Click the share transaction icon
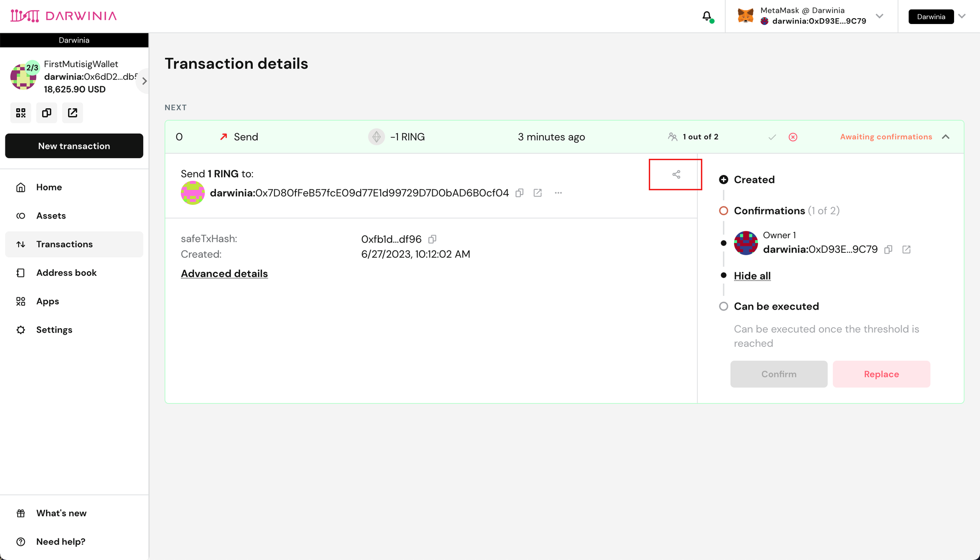The image size is (980, 560). (x=676, y=174)
